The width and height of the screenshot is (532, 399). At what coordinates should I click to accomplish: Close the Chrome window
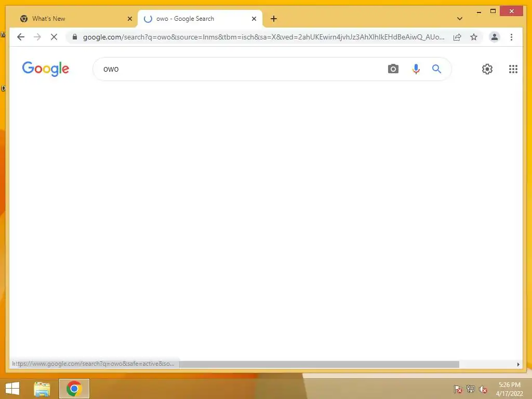pos(512,11)
